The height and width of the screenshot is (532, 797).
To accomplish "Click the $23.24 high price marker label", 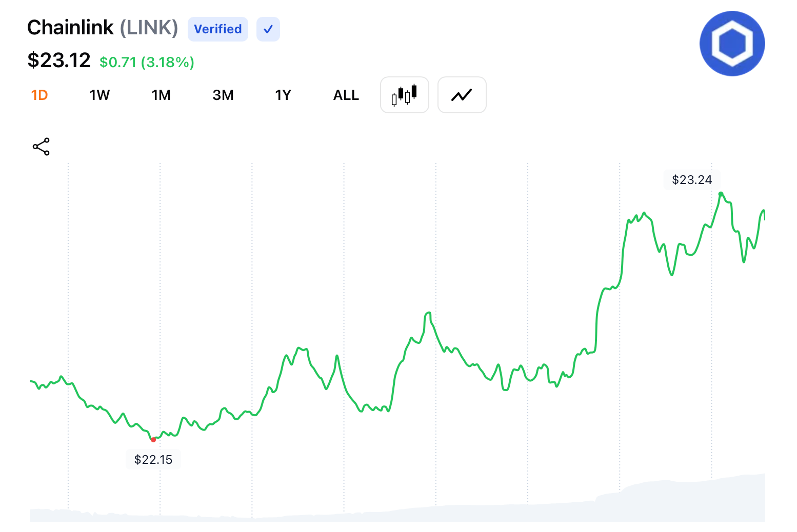I will (692, 179).
